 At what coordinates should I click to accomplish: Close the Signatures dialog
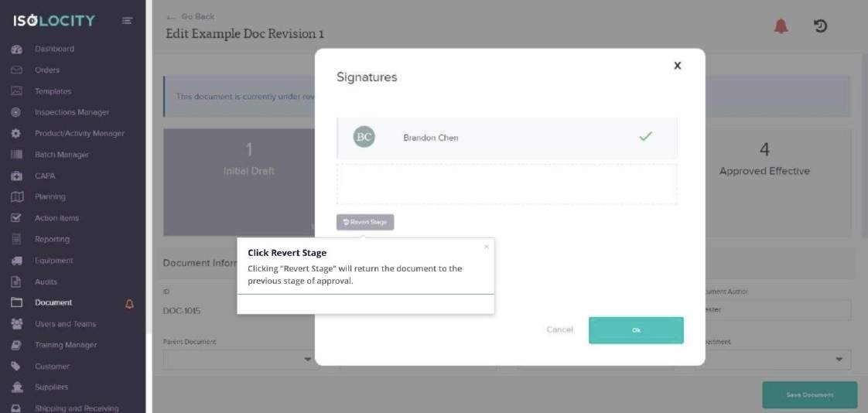(677, 65)
